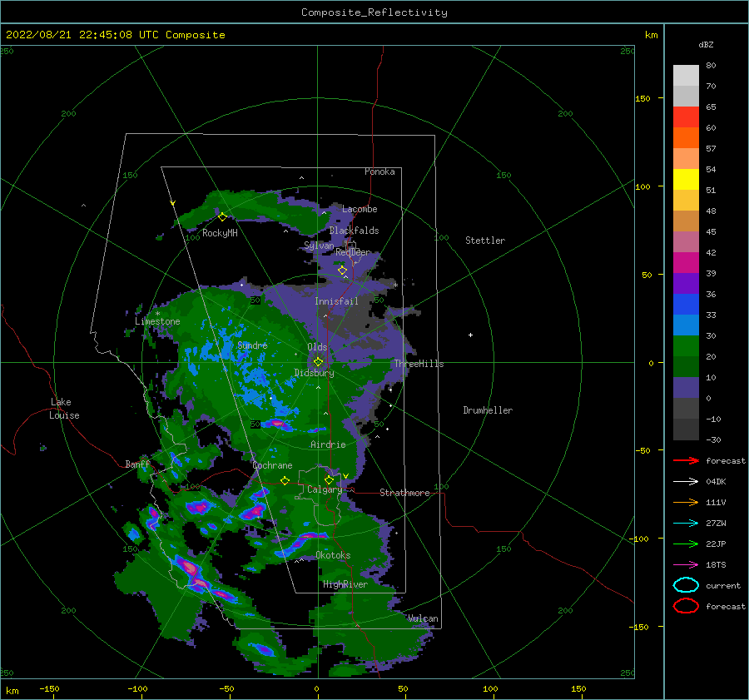The image size is (749, 700).
Task: Select the 30 dBZ light blue swatch
Action: pos(686,325)
